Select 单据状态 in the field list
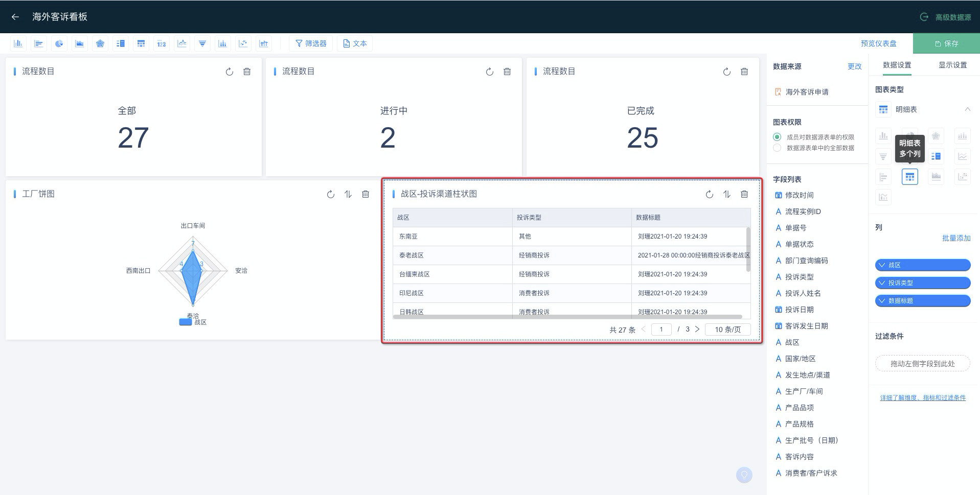Screen dimensions: 980x495 pyautogui.click(x=794, y=244)
